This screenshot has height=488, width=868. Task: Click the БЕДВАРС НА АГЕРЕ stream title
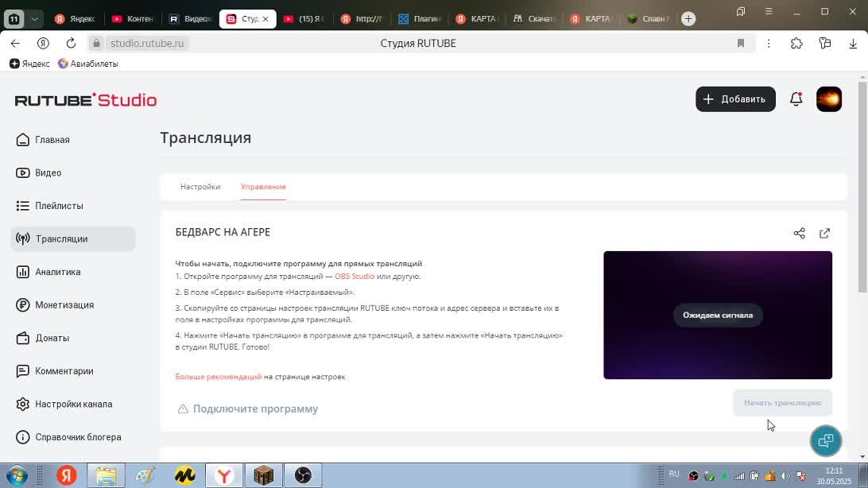tap(223, 232)
